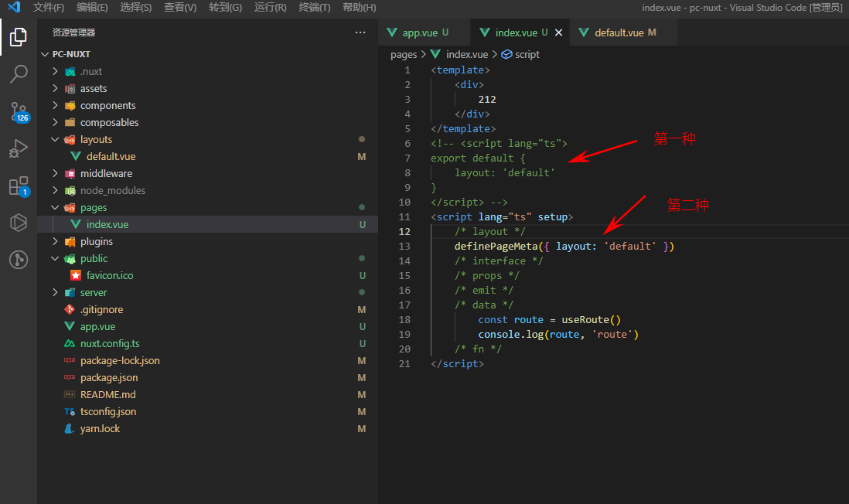Open Explorer more actions ellipsis
This screenshot has width=849, height=504.
(x=360, y=32)
